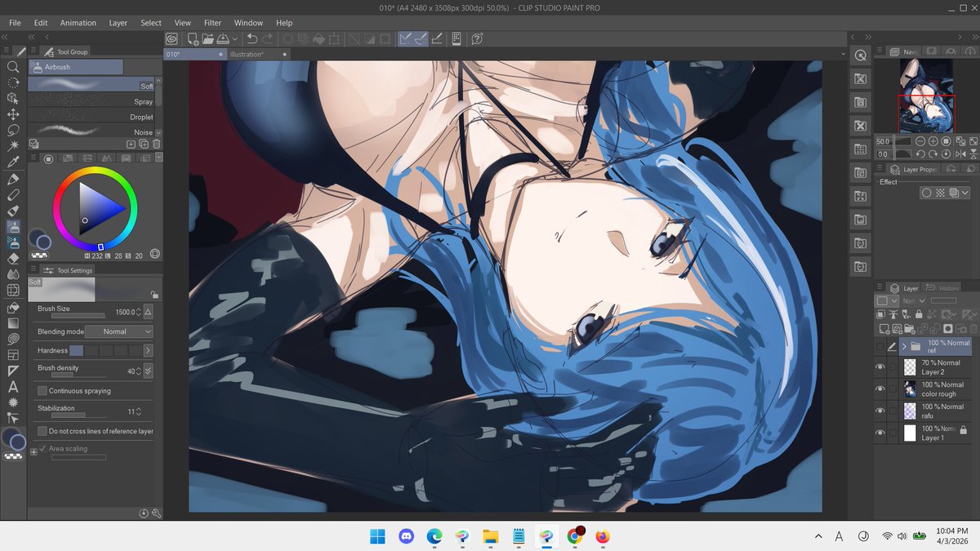Select the Spray sub tool
Image resolution: width=980 pixels, height=551 pixels.
[91, 101]
